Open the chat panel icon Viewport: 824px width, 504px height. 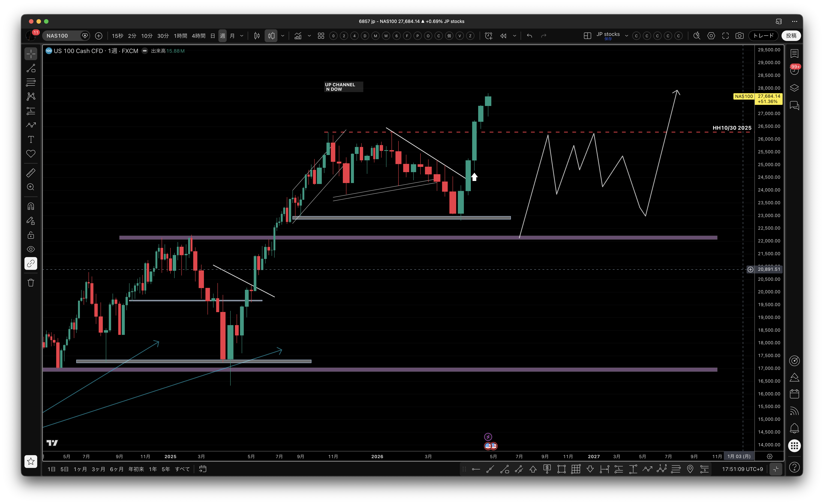tap(794, 106)
